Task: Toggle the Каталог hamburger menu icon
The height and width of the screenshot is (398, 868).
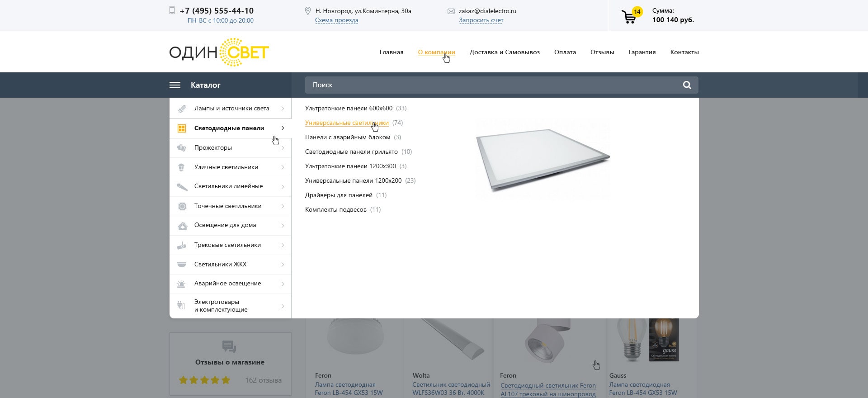Action: (175, 85)
